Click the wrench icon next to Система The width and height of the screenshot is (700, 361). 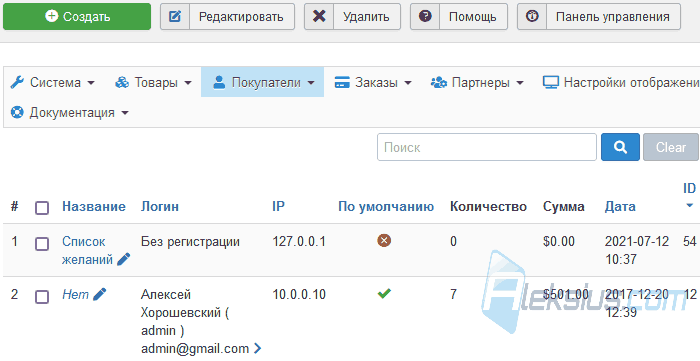coord(17,83)
